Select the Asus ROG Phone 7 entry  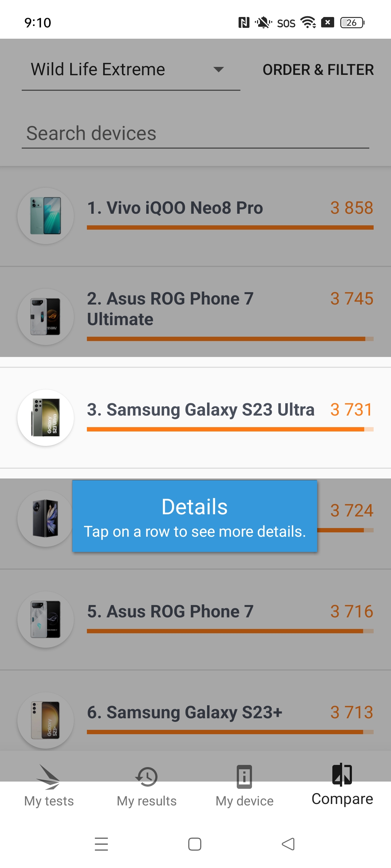click(195, 620)
